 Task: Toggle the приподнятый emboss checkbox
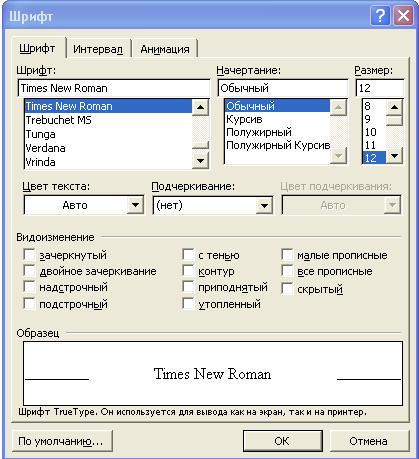pyautogui.click(x=188, y=287)
